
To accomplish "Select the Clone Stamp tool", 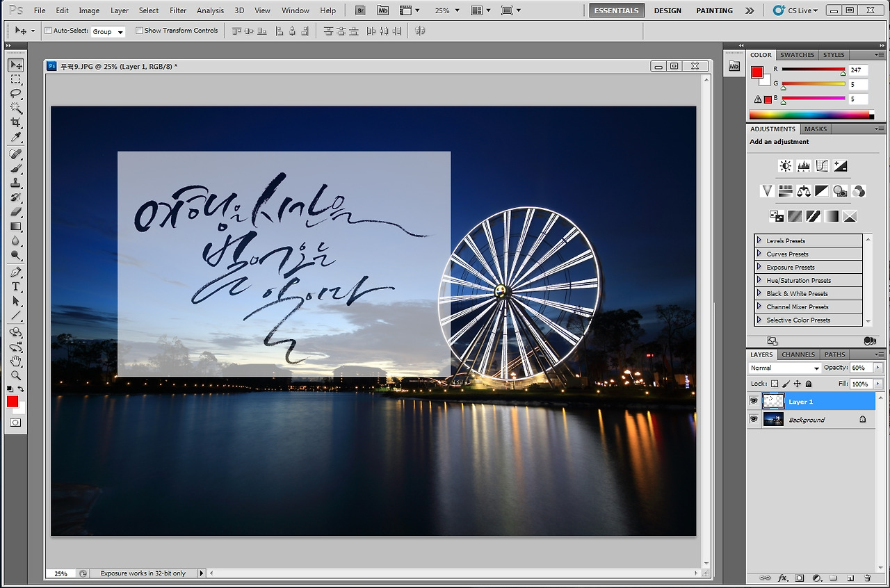I will [x=15, y=183].
